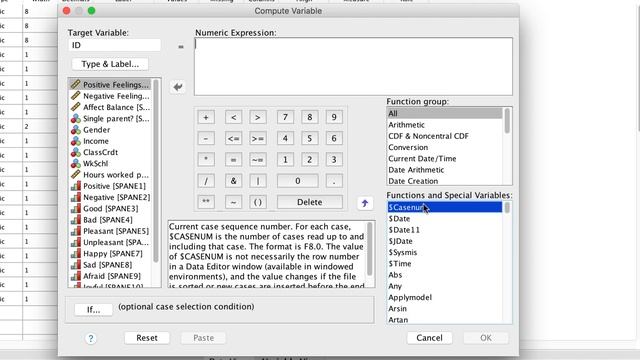
Task: Click the greater-than operator key
Action: [258, 118]
